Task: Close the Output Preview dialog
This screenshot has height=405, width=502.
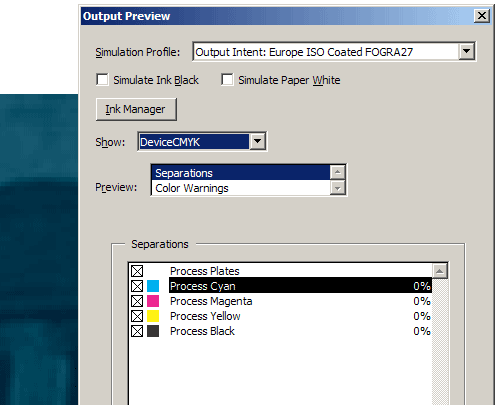Action: pyautogui.click(x=482, y=16)
